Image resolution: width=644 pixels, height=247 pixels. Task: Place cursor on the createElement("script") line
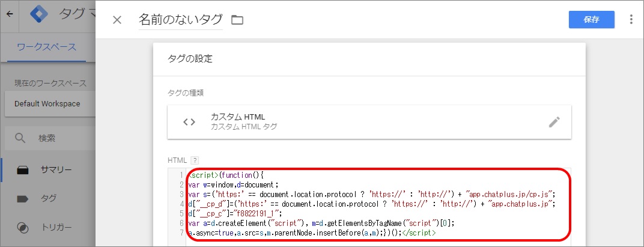(x=321, y=223)
